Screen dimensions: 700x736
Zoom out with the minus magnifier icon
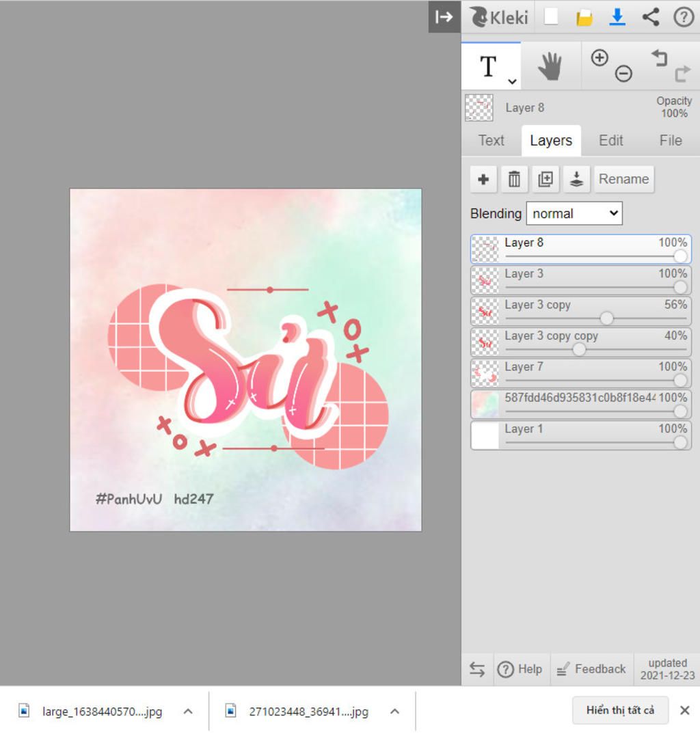tap(623, 73)
